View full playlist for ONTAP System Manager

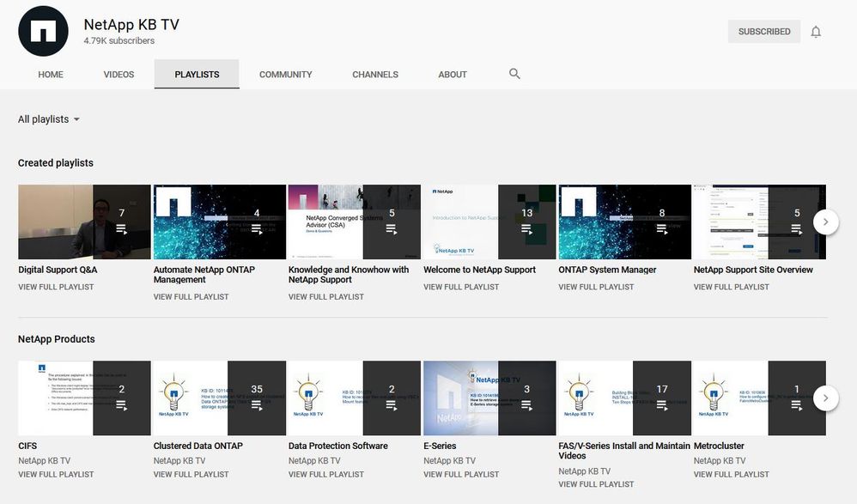(596, 287)
